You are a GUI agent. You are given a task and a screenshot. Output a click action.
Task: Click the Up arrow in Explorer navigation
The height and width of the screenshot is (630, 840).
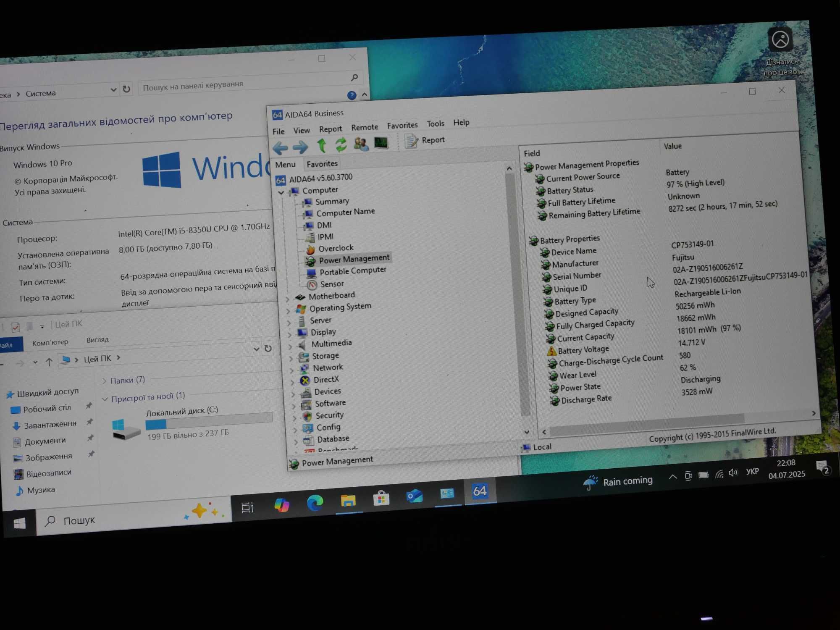[x=49, y=362]
